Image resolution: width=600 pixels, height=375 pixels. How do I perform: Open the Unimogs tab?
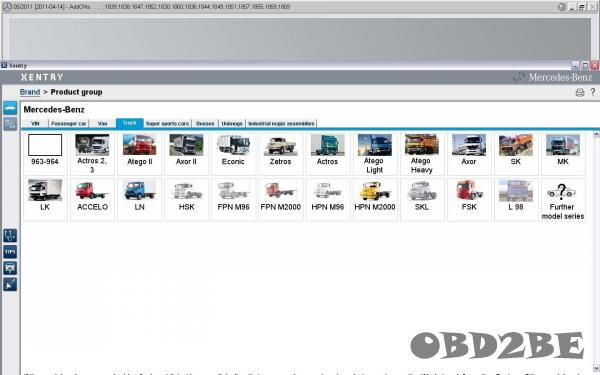tap(232, 124)
